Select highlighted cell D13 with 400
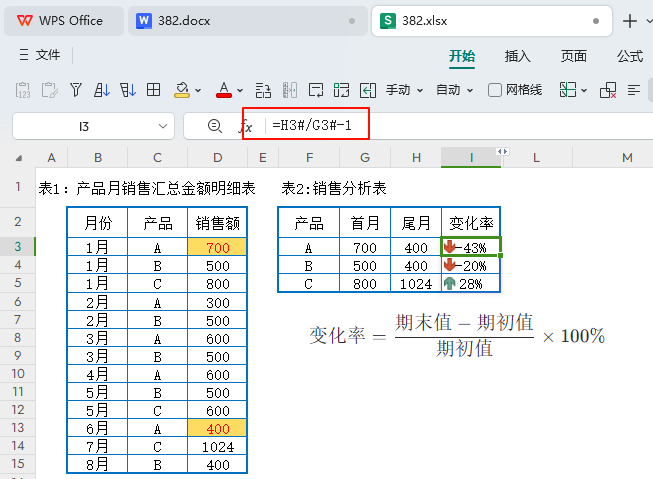 tap(217, 428)
